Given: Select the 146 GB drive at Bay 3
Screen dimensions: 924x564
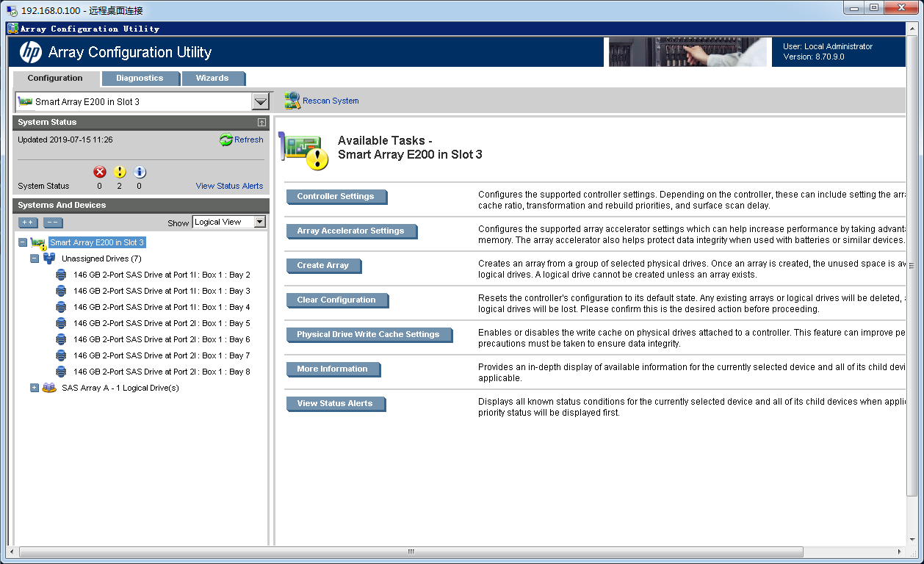Looking at the screenshot, I should 162,291.
